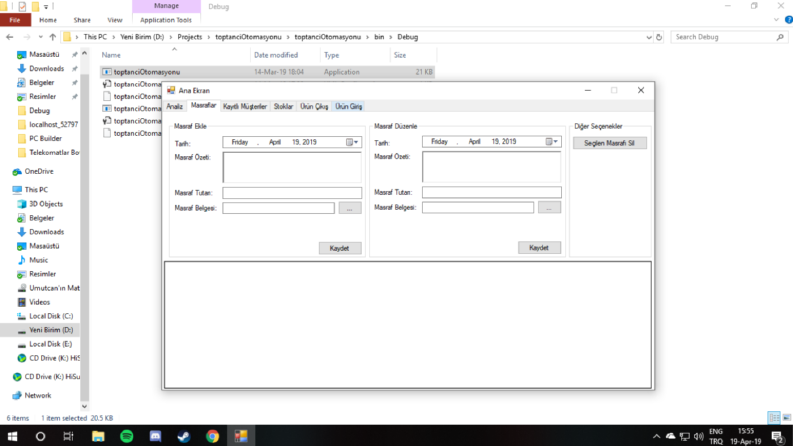Select Yeni Birim (D:) in sidebar

51,330
